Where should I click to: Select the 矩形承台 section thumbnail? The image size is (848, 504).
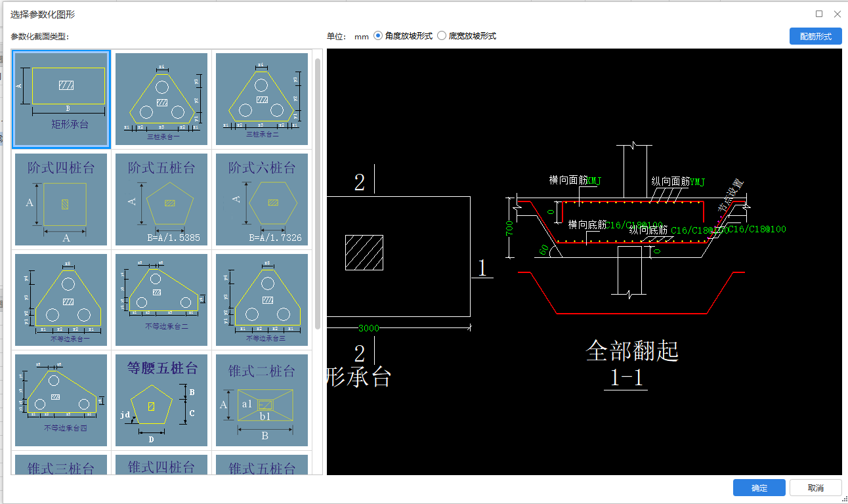tap(61, 99)
